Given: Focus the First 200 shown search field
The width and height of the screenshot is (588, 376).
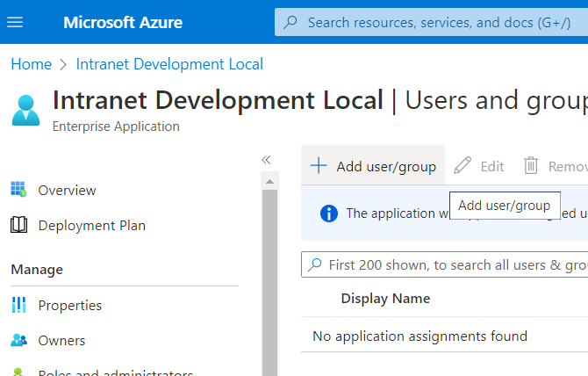Looking at the screenshot, I should (x=445, y=265).
